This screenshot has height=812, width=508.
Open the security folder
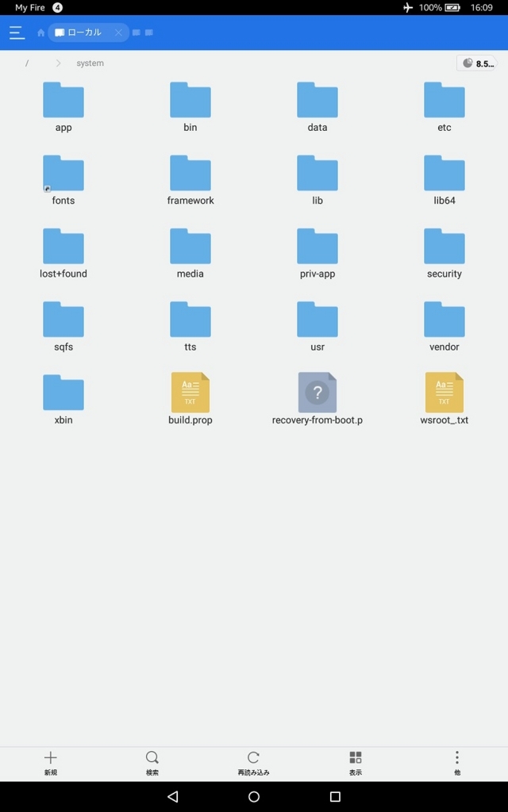click(x=444, y=253)
